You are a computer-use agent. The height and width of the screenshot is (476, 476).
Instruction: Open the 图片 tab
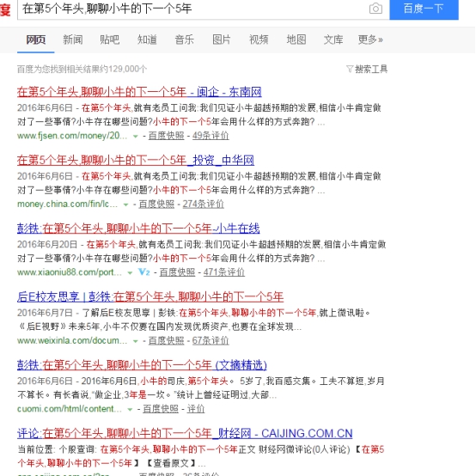(222, 40)
